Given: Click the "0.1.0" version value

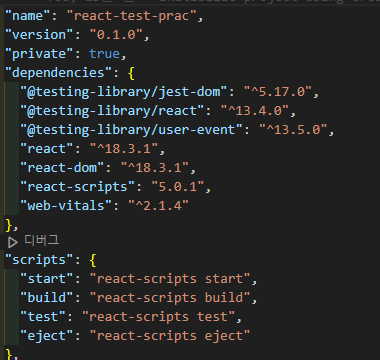Looking at the screenshot, I should 117,35.
